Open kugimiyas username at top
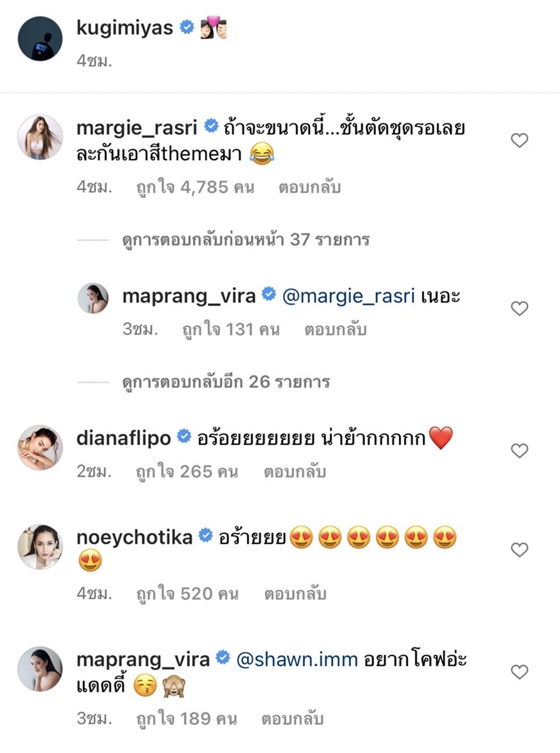The image size is (560, 753). point(125,28)
